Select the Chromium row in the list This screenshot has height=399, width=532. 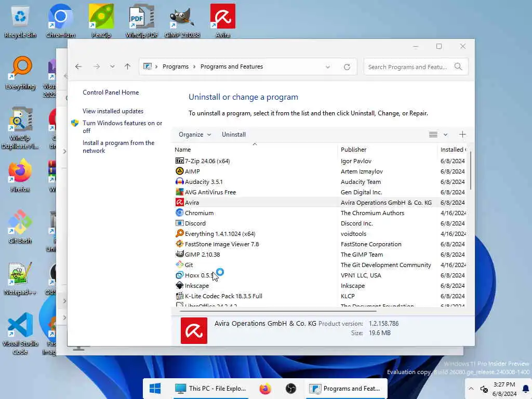tap(319, 212)
